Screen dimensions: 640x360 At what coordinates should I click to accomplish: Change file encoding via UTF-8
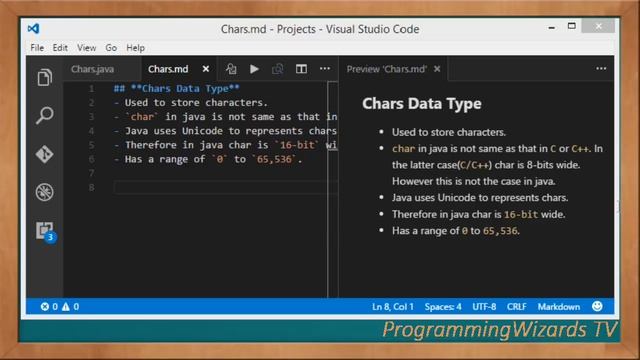[x=484, y=307]
